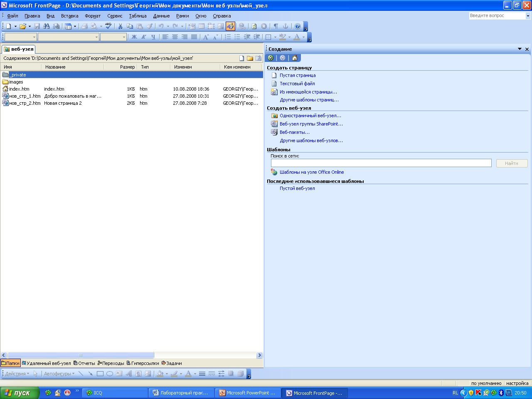
Task: Click the Format Painter brush icon
Action: point(149,26)
